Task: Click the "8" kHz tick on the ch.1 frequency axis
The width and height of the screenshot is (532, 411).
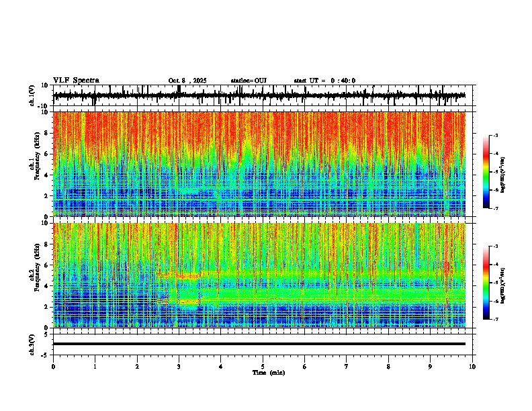Action: click(46, 133)
